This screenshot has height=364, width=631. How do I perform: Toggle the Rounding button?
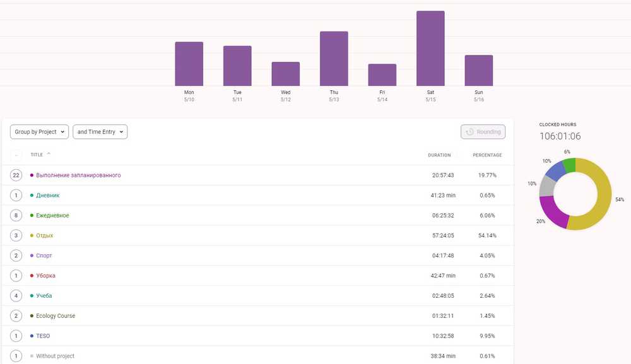[483, 132]
